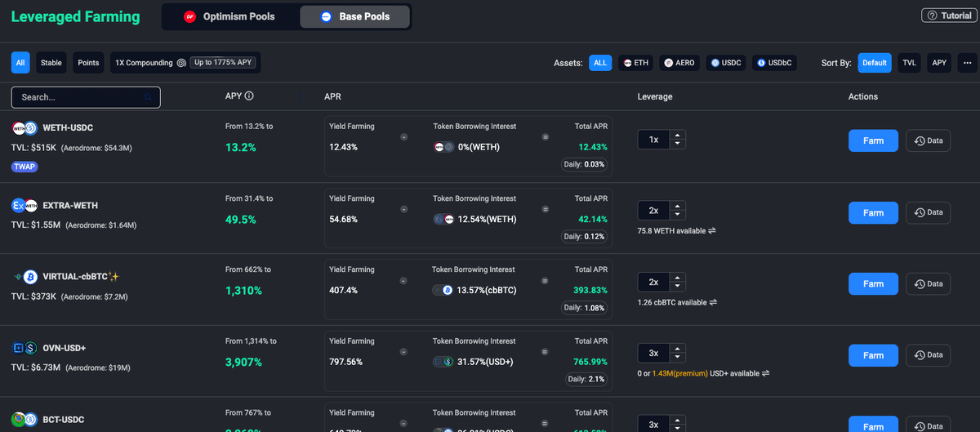Increase leverage for WETH-USDC pool
The height and width of the screenshot is (432, 980).
(x=677, y=136)
